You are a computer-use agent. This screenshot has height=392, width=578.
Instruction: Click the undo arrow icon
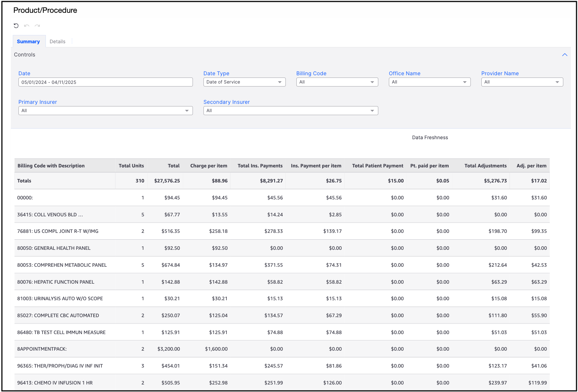(x=27, y=26)
